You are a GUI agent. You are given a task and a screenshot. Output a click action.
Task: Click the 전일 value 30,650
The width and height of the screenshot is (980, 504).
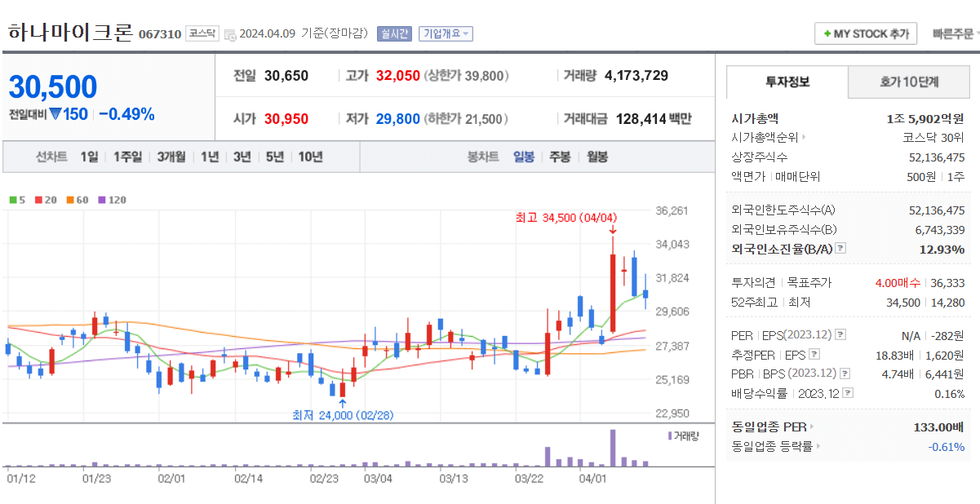point(286,76)
